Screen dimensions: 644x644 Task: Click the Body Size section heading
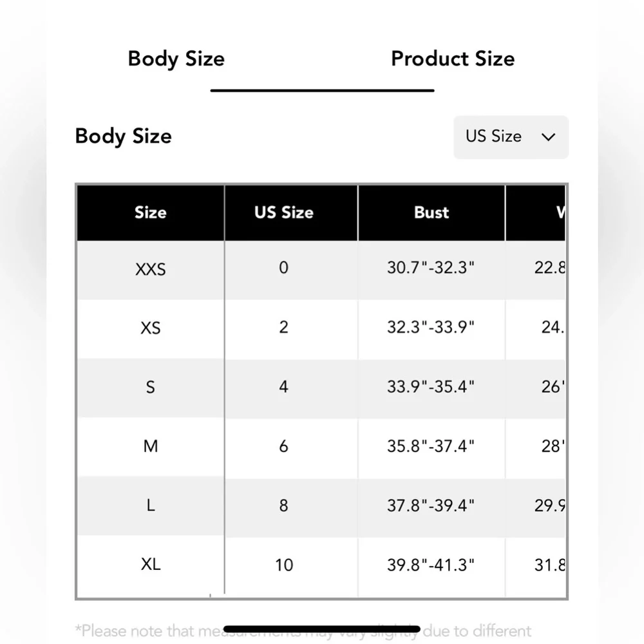coord(123,137)
